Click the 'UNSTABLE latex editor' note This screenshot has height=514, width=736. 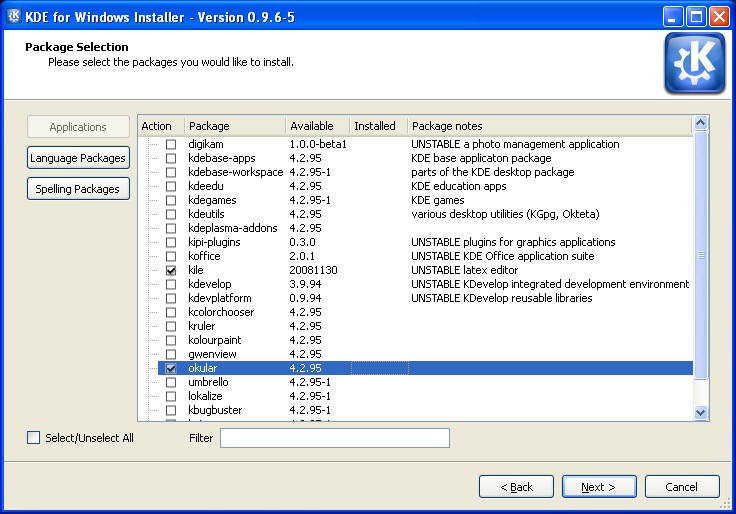pos(465,270)
